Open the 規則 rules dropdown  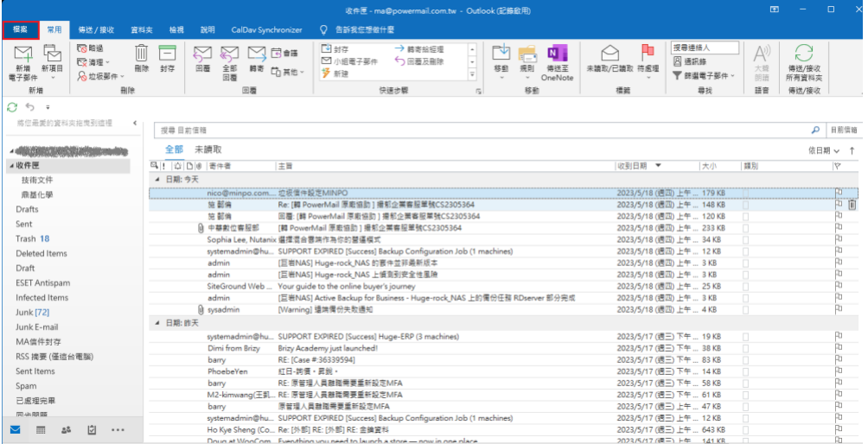(527, 62)
